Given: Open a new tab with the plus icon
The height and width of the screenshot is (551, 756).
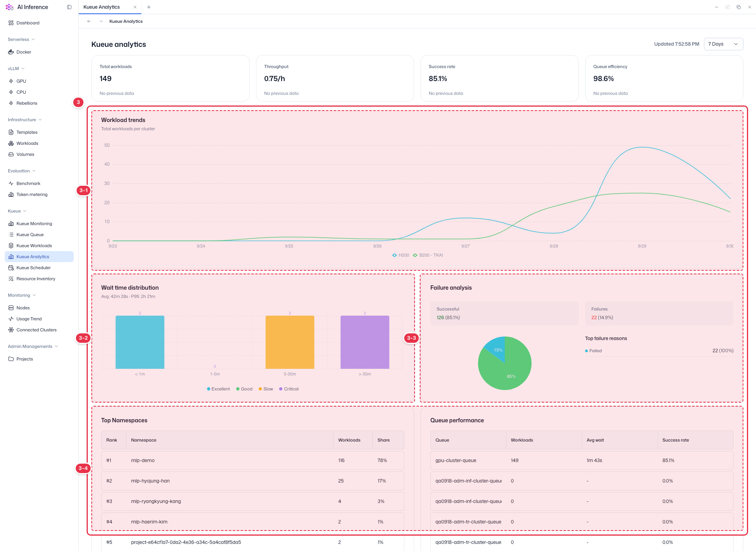Looking at the screenshot, I should (x=149, y=7).
